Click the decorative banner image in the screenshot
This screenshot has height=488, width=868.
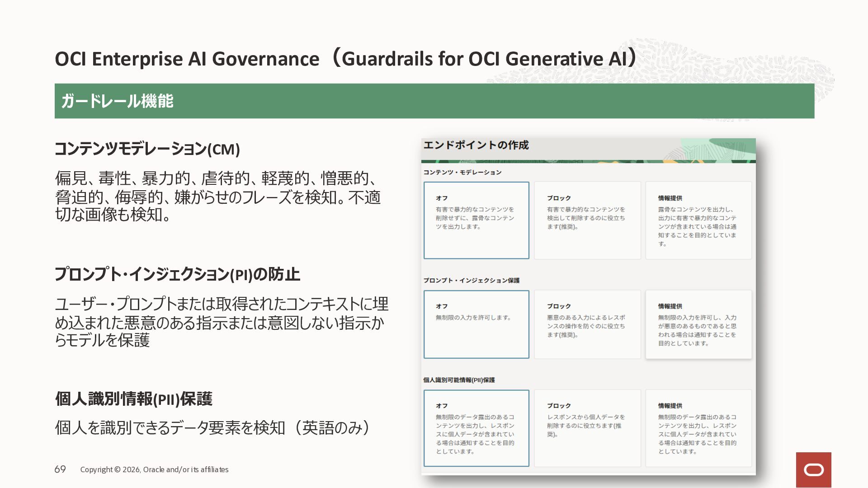589,150
